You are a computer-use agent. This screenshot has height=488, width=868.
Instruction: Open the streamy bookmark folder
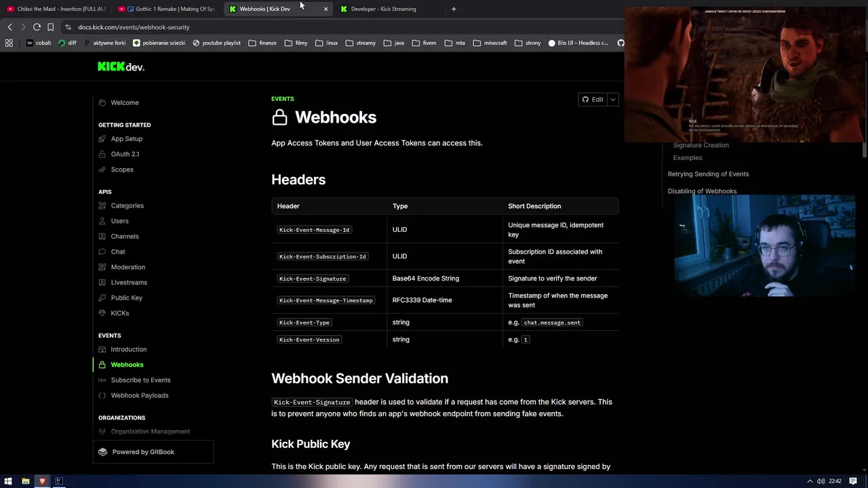point(360,43)
